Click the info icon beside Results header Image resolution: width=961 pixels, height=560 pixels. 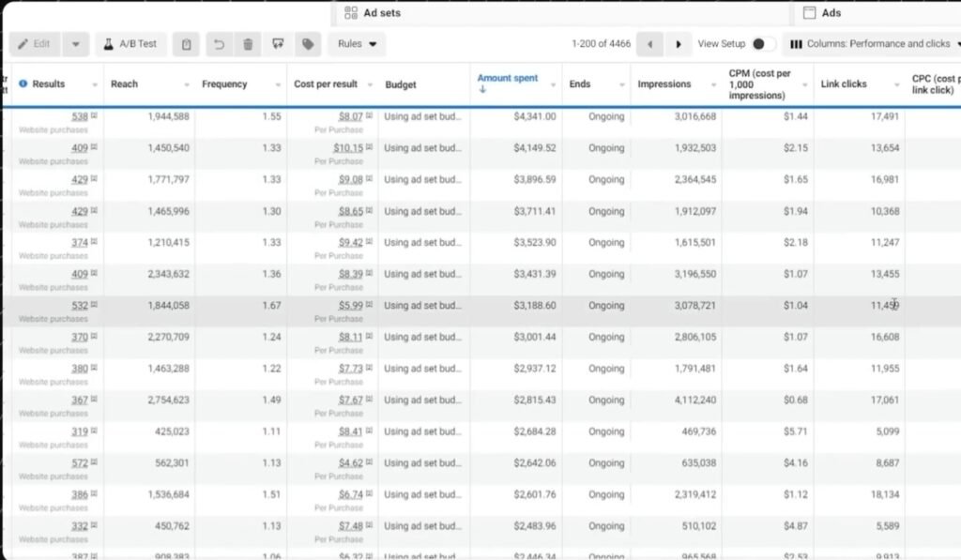(23, 83)
